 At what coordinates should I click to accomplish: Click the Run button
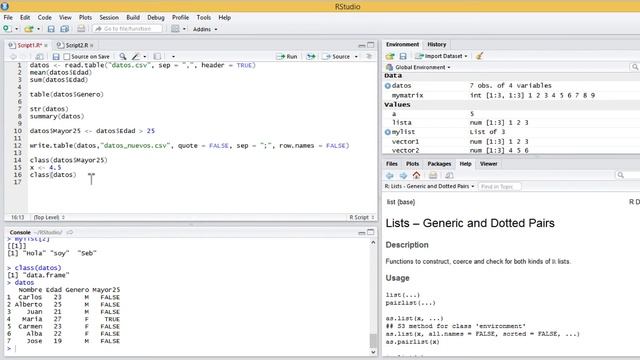click(287, 56)
